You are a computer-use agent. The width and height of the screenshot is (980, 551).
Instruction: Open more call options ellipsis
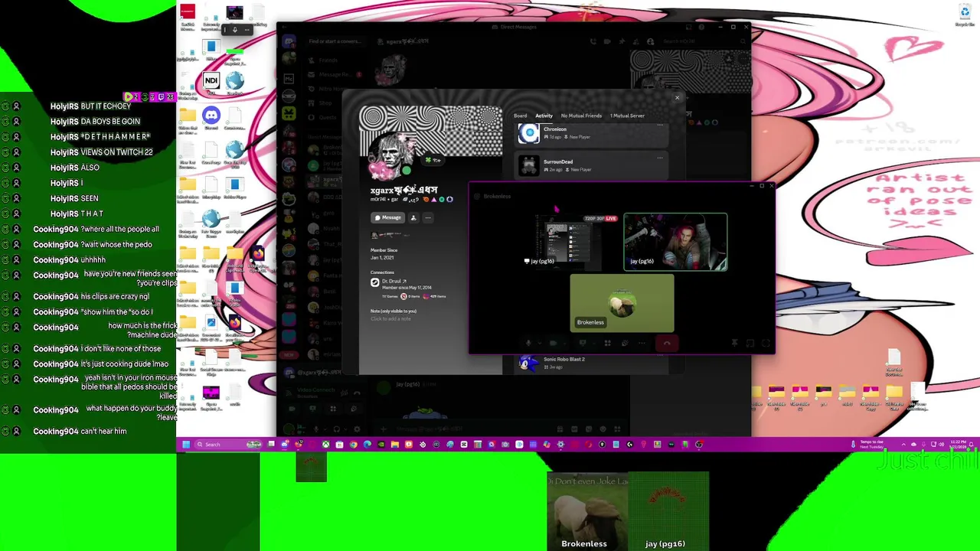[x=642, y=344]
